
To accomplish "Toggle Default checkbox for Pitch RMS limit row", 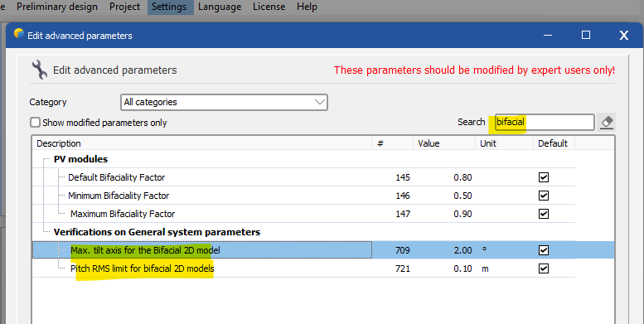I will tap(544, 268).
